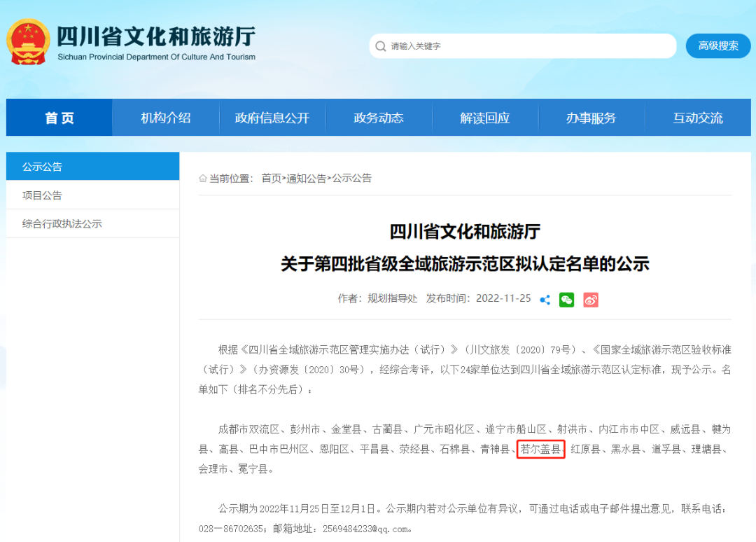Open the 办事服务 menu
Viewport: 756px width, 542px height.
pyautogui.click(x=591, y=118)
